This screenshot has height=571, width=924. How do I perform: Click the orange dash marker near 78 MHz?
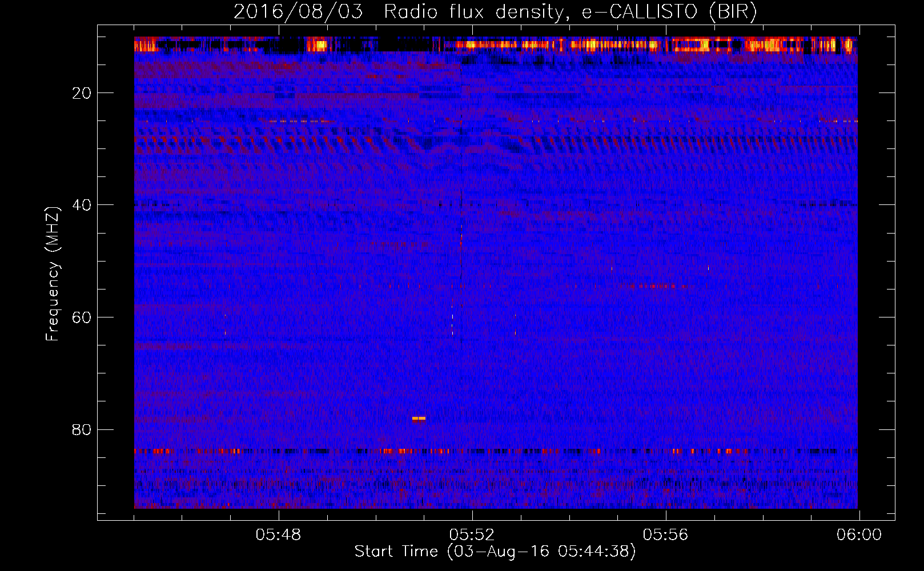click(419, 419)
